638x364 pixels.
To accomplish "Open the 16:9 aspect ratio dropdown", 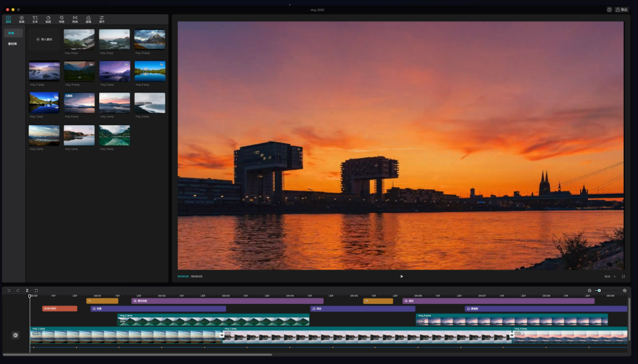I will pyautogui.click(x=610, y=276).
